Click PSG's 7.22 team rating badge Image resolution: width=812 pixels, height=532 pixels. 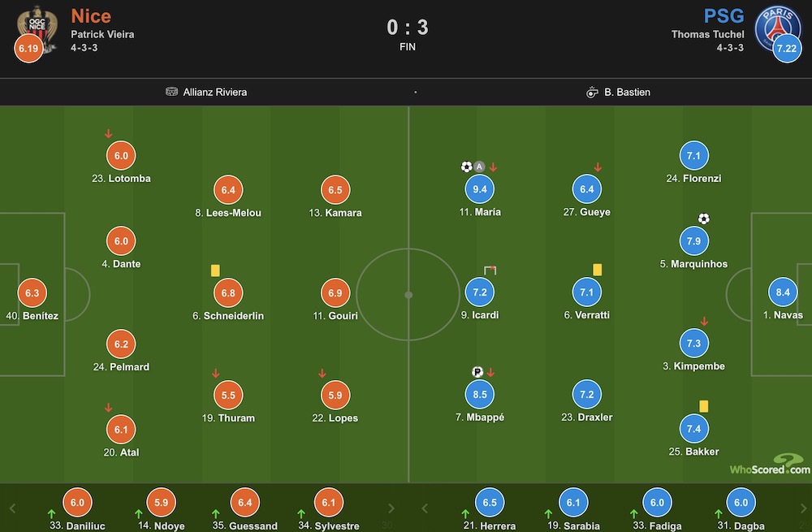787,48
